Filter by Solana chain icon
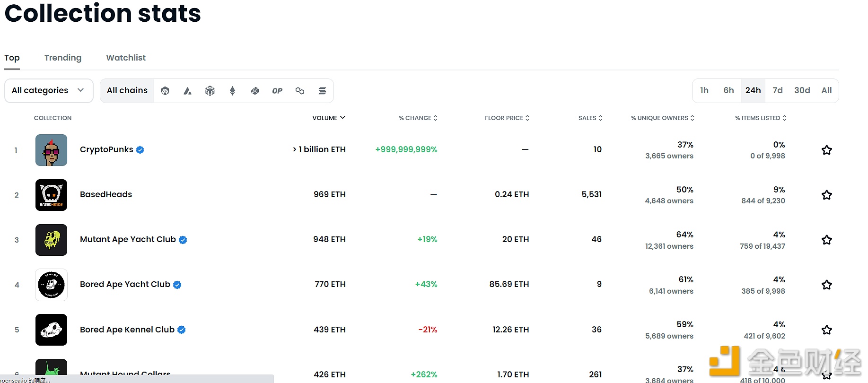This screenshot has height=383, width=868. (322, 91)
